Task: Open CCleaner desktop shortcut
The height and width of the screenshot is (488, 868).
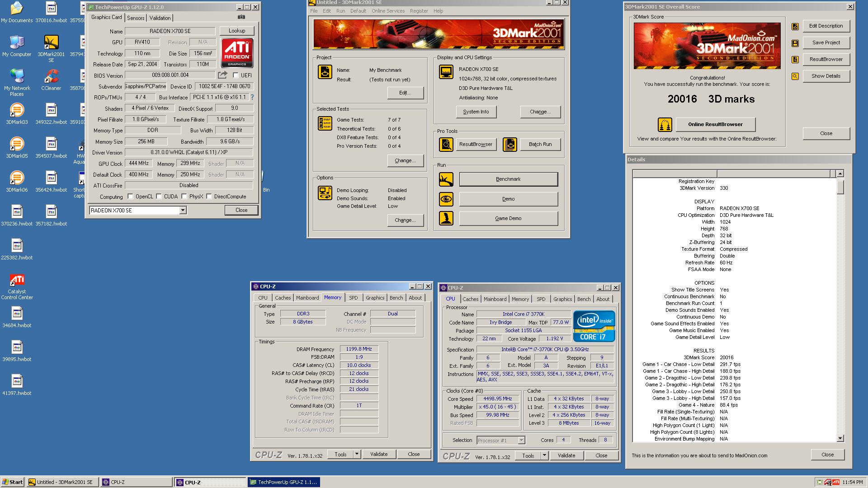Action: (51, 80)
